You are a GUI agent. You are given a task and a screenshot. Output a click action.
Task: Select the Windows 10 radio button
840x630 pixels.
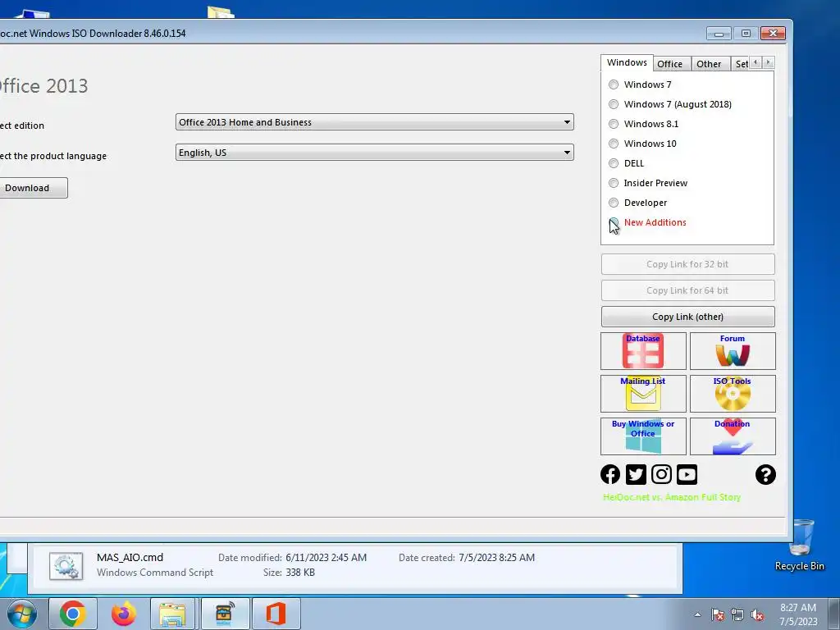[614, 144]
